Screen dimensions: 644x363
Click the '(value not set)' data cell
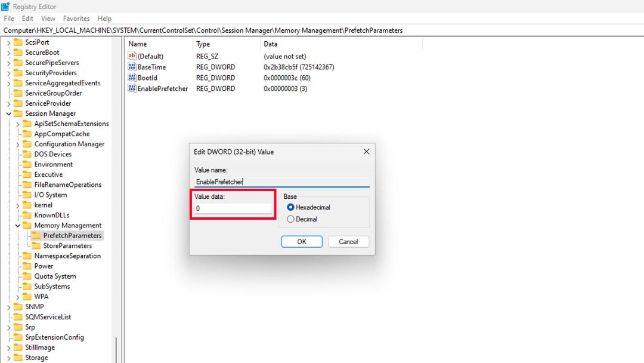[284, 56]
